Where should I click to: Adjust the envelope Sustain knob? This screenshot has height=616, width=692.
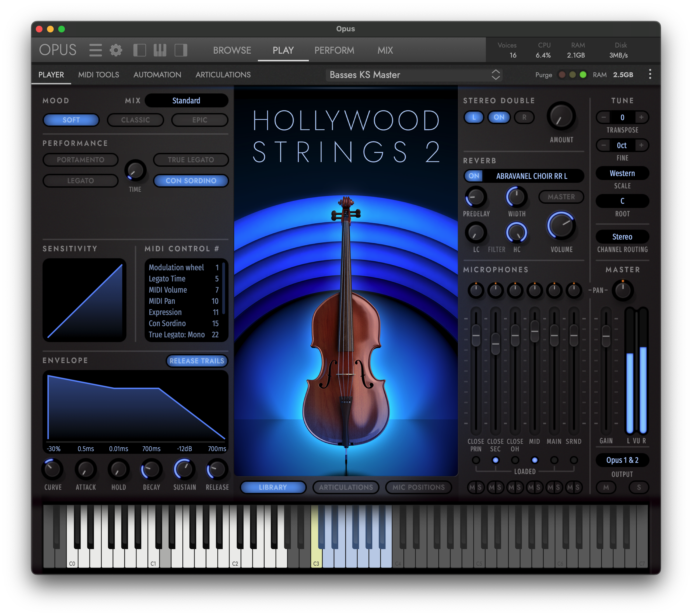[x=184, y=470]
